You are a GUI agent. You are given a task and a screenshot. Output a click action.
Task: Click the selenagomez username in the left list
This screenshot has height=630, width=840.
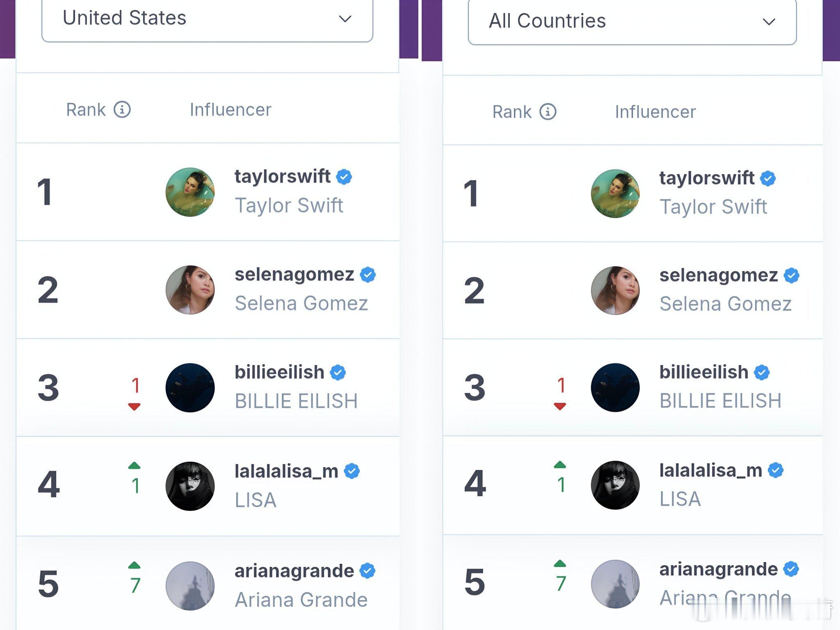tap(294, 274)
